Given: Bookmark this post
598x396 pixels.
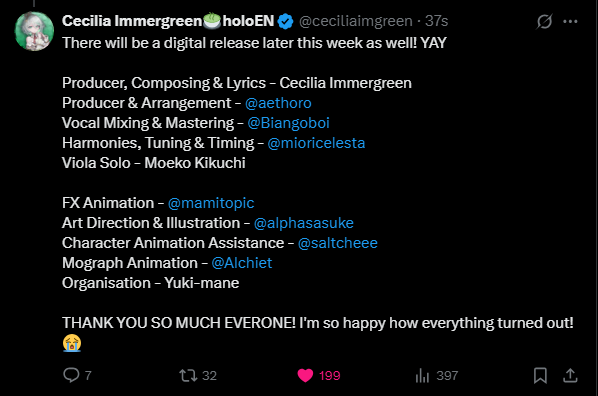Looking at the screenshot, I should pyautogui.click(x=540, y=375).
